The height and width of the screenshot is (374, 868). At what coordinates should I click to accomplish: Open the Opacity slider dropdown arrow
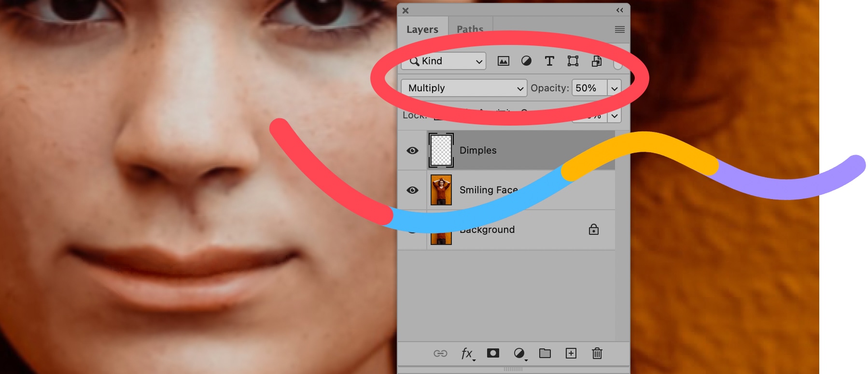coord(614,88)
